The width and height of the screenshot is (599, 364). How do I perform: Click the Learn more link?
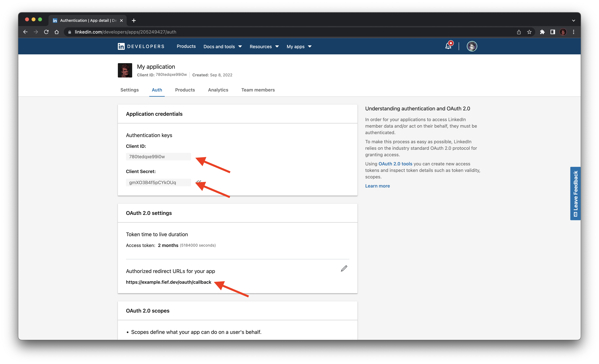(377, 186)
